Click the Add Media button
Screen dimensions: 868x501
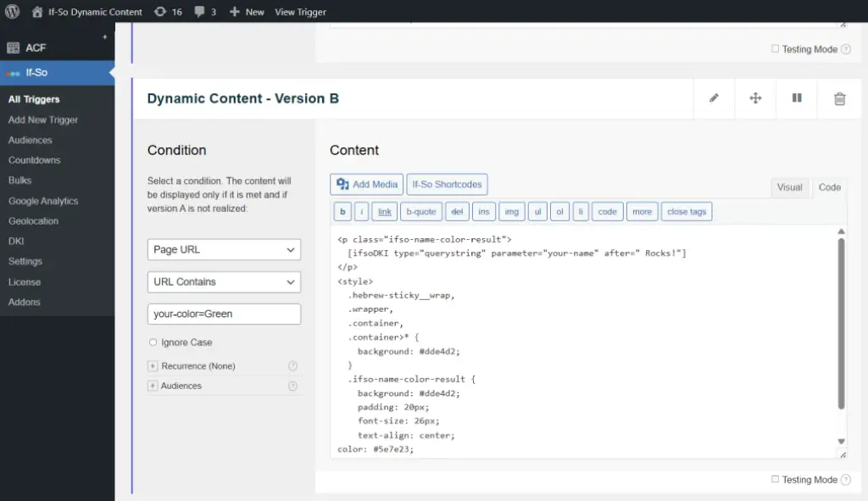point(366,184)
